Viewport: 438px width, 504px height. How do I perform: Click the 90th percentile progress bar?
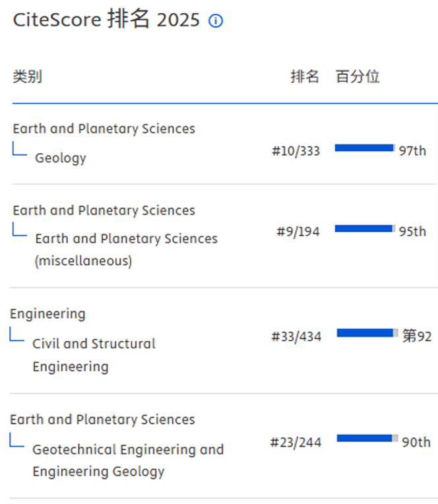coord(367,438)
